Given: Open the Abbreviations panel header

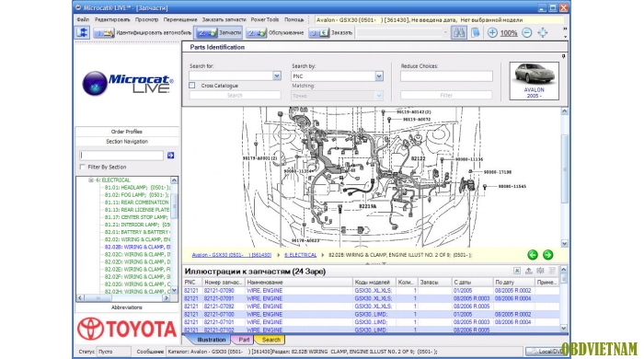Looking at the screenshot, I should 127,307.
